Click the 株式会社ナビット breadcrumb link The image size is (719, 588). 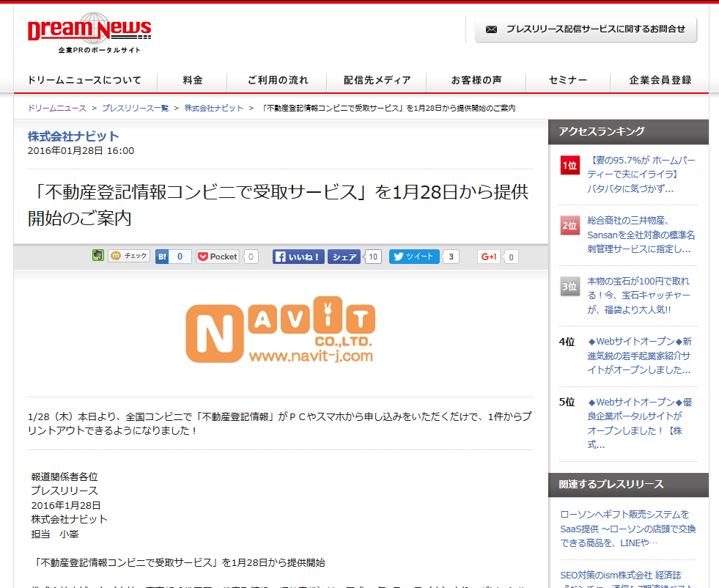(x=214, y=109)
